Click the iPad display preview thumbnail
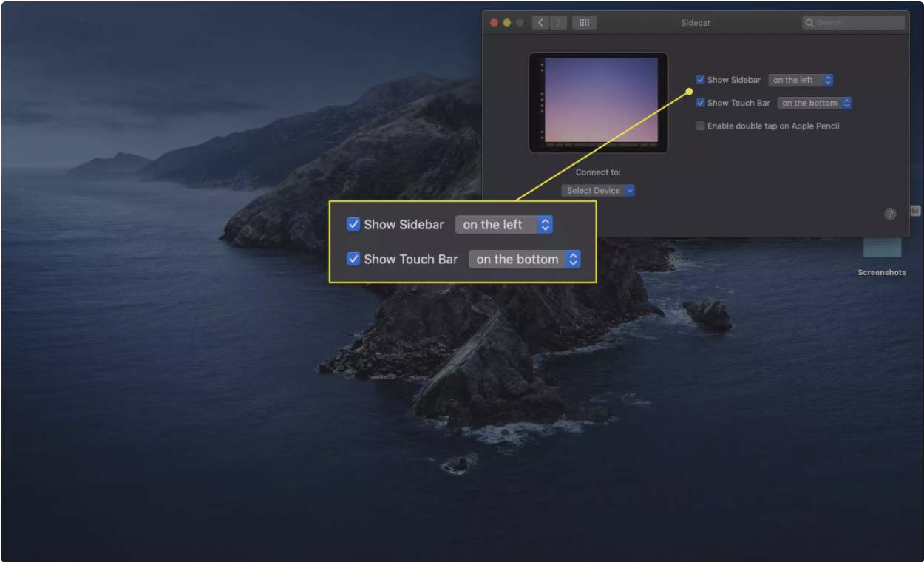Image resolution: width=924 pixels, height=562 pixels. coord(598,102)
